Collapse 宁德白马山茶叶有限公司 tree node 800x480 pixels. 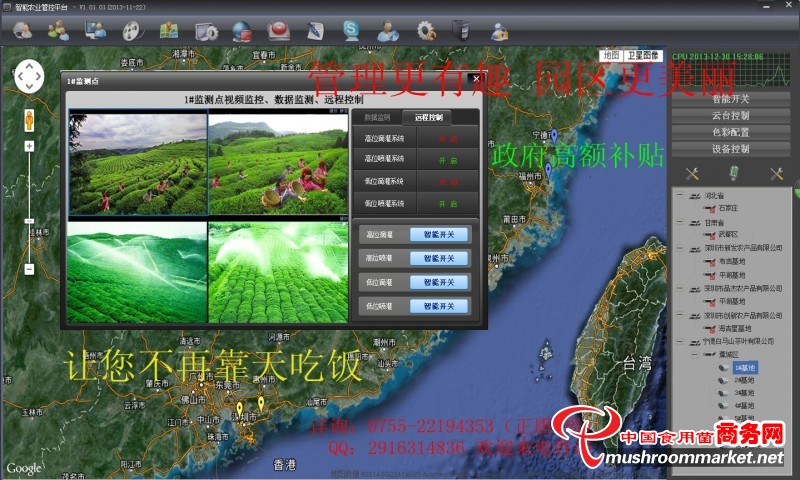pos(680,341)
